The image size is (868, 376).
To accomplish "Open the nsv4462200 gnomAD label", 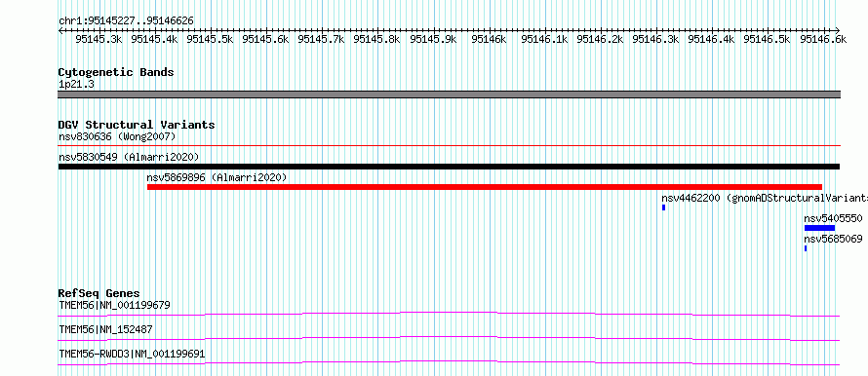I will point(765,198).
